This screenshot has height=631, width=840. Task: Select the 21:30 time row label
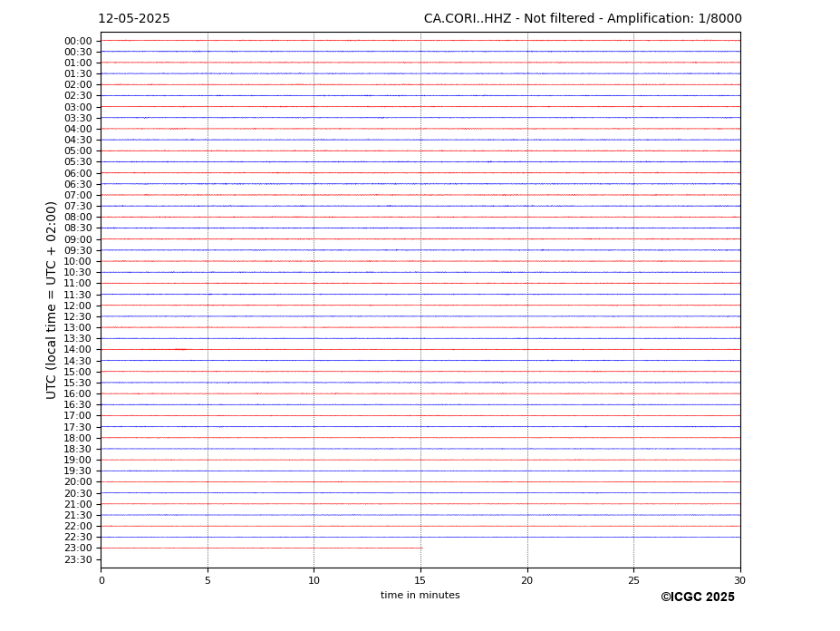(78, 516)
